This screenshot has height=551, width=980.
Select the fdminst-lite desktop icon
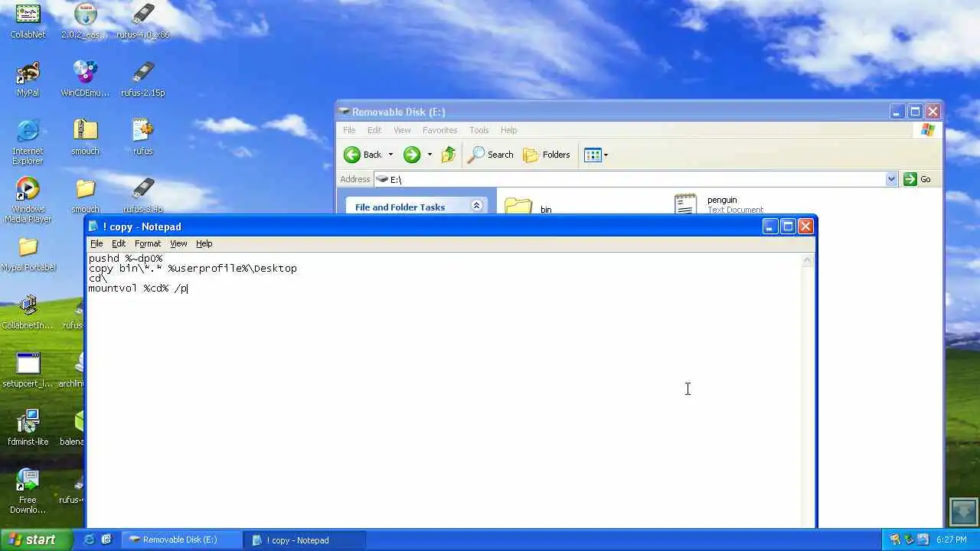click(x=28, y=429)
